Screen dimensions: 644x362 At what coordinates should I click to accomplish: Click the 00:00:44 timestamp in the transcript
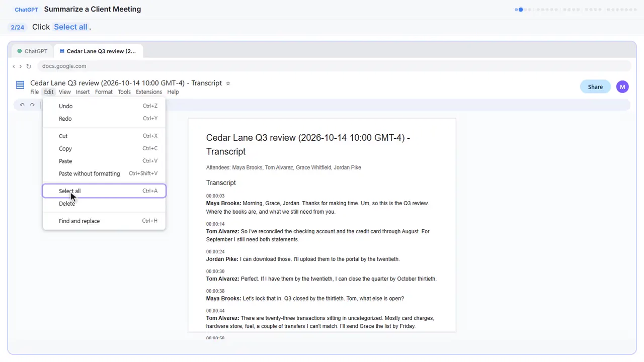point(215,311)
